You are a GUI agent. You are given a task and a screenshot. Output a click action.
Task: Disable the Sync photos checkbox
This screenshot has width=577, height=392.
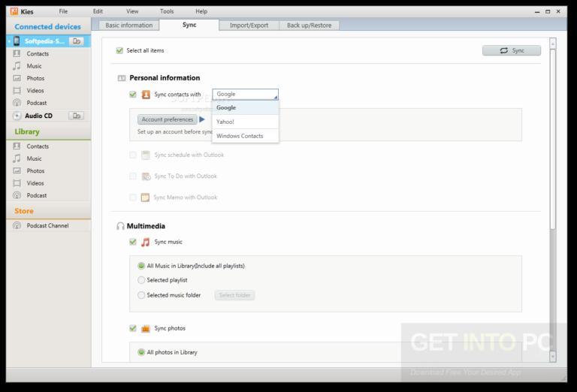click(x=133, y=328)
